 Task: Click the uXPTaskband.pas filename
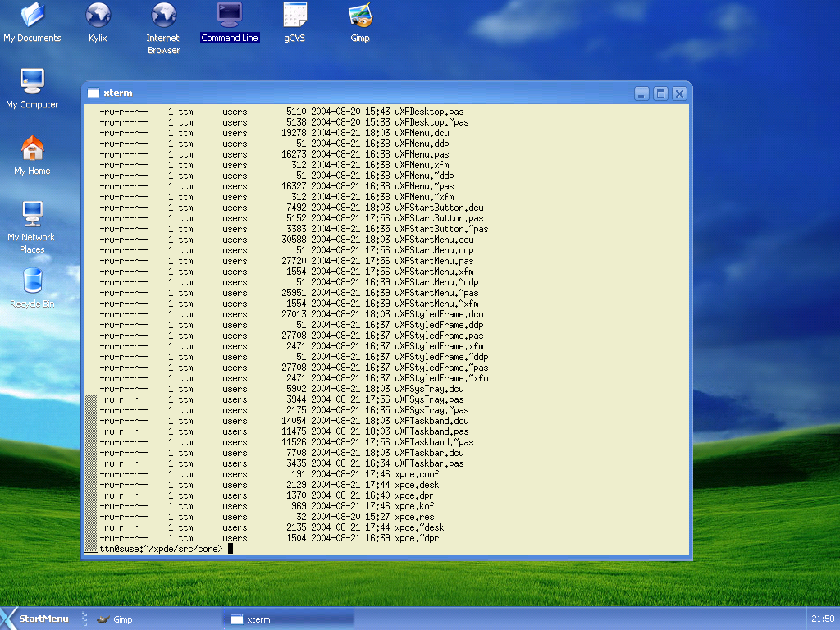coord(431,431)
